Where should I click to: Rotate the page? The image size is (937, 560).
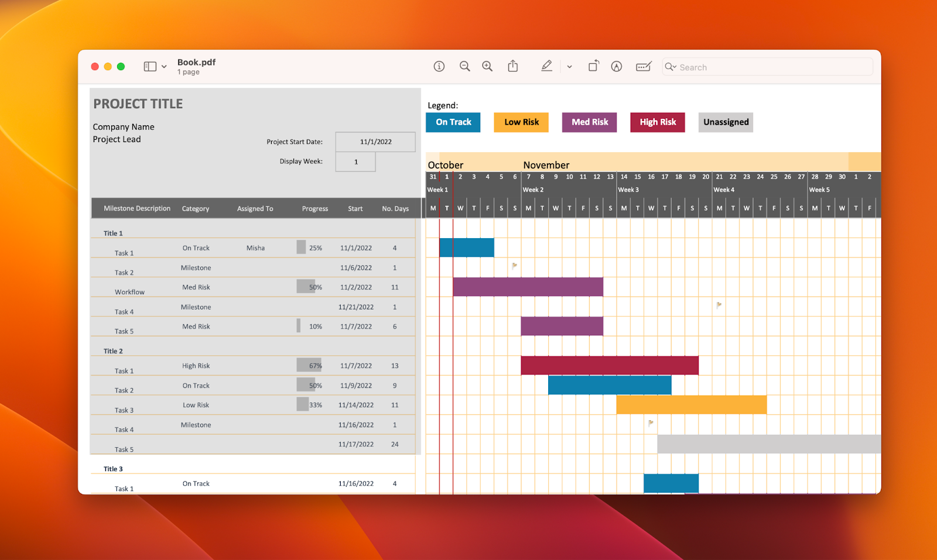[x=593, y=66]
